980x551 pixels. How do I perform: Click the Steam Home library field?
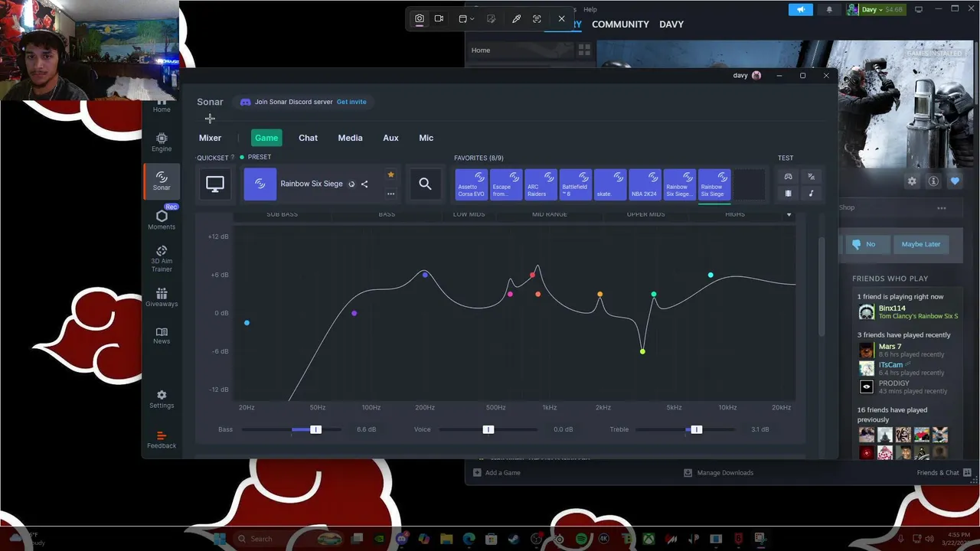pyautogui.click(x=519, y=51)
